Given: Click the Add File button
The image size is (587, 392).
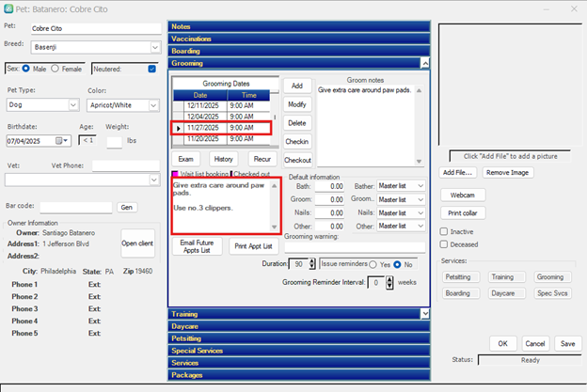Looking at the screenshot, I should coord(458,172).
